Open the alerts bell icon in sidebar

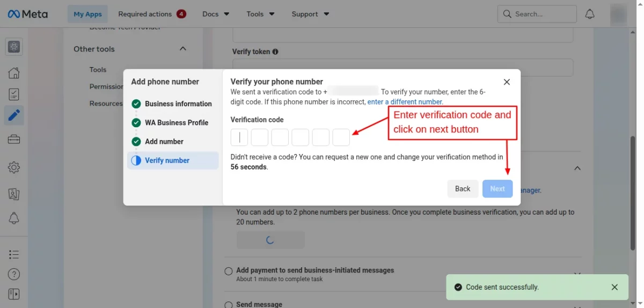point(14,218)
